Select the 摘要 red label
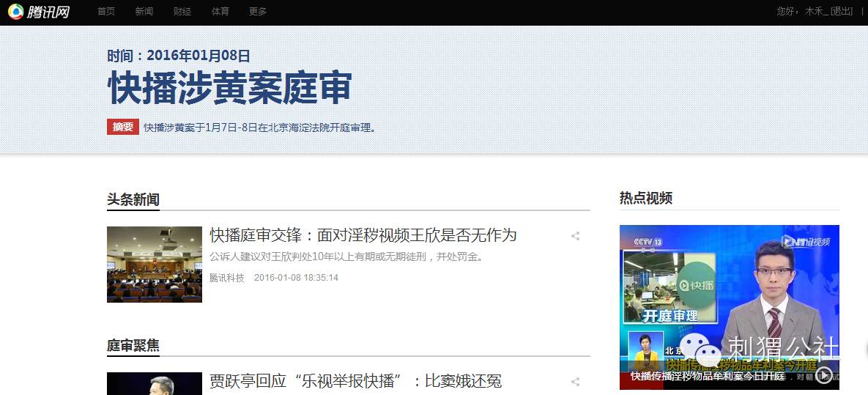Viewport: 868px width, 395px height. pyautogui.click(x=123, y=127)
